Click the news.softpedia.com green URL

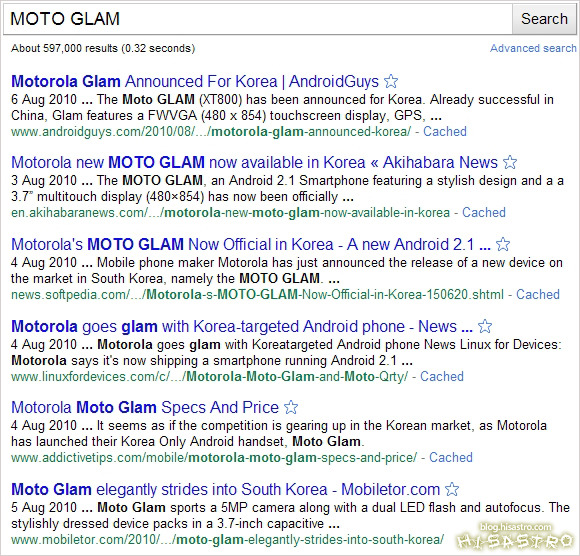(257, 295)
